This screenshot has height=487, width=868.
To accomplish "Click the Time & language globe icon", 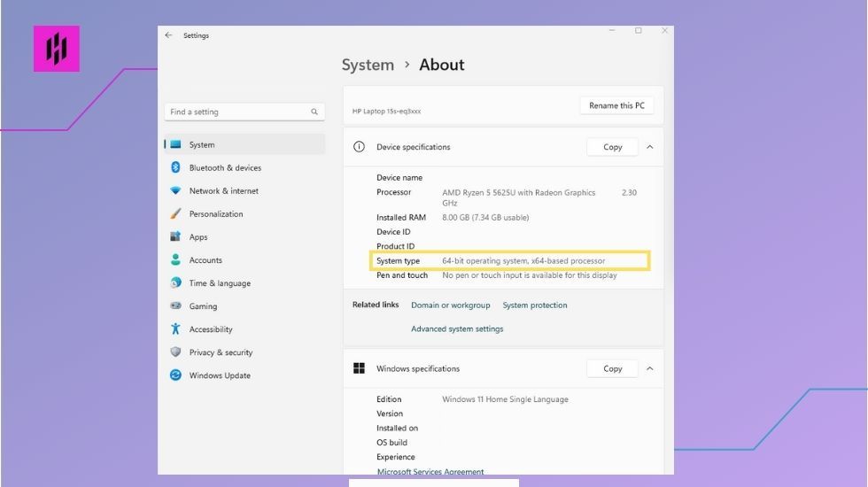I will (175, 282).
